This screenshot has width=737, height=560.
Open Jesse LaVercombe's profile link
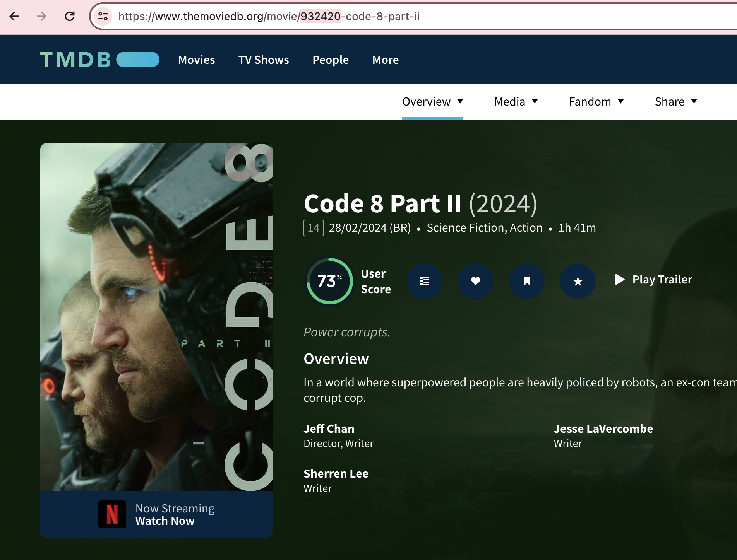click(603, 429)
